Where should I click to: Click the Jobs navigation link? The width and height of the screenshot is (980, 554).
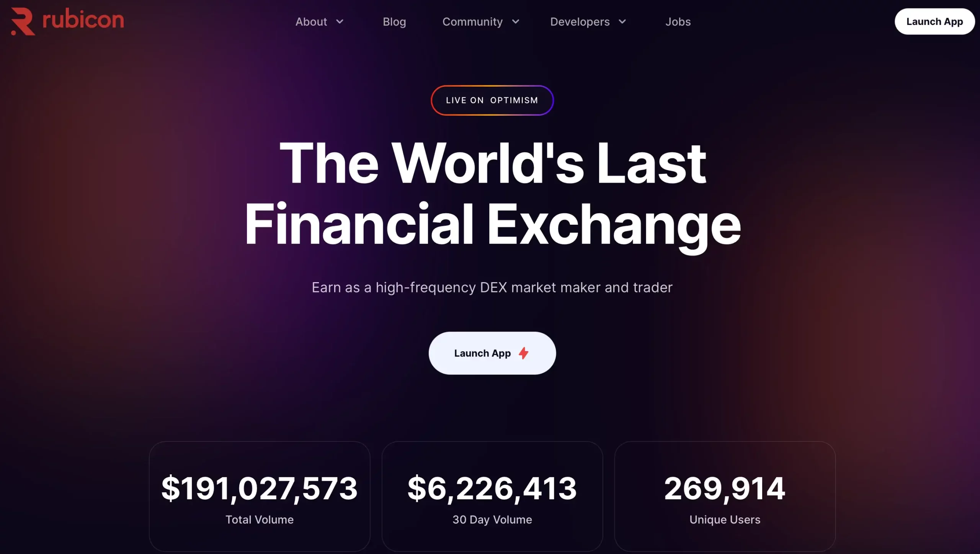pyautogui.click(x=678, y=21)
